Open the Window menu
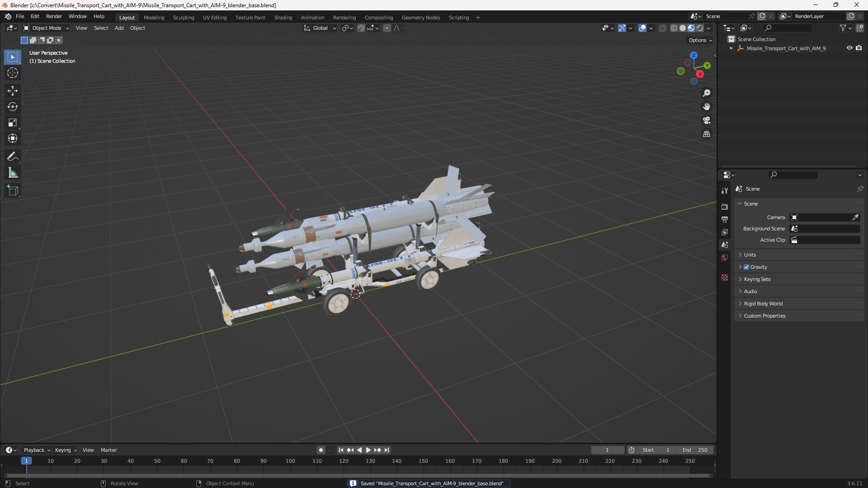 pos(77,16)
